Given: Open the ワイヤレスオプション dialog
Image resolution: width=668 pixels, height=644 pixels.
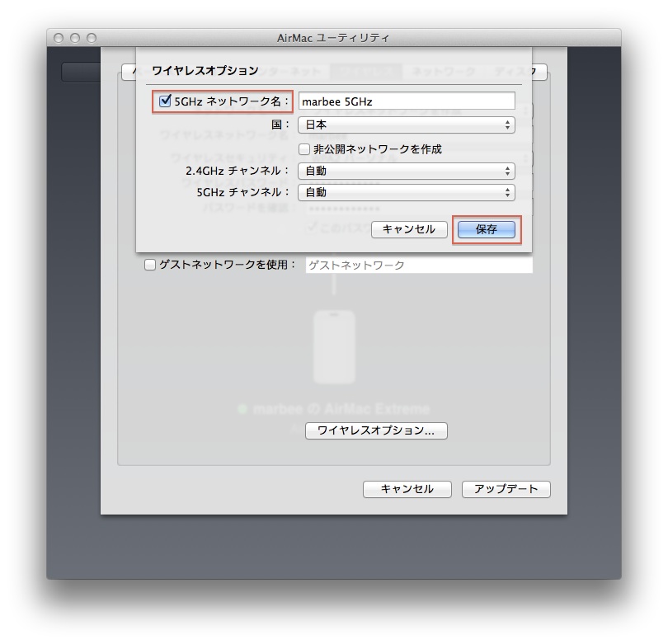Looking at the screenshot, I should pyautogui.click(x=375, y=430).
